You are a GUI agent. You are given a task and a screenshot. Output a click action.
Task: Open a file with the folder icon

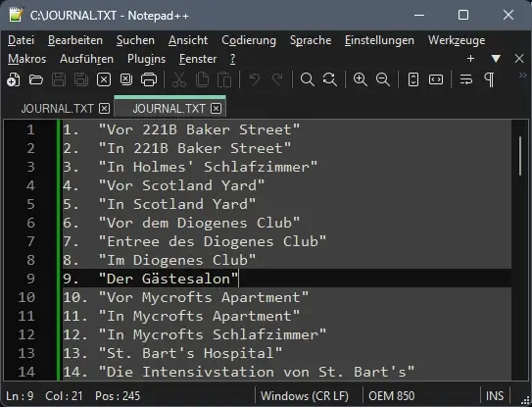(x=36, y=79)
